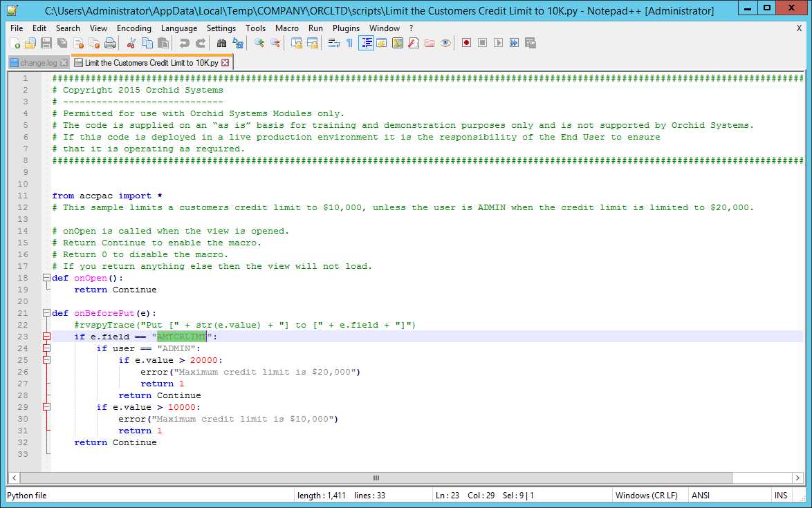Open the Plugins menu
The width and height of the screenshot is (812, 508).
346,28
